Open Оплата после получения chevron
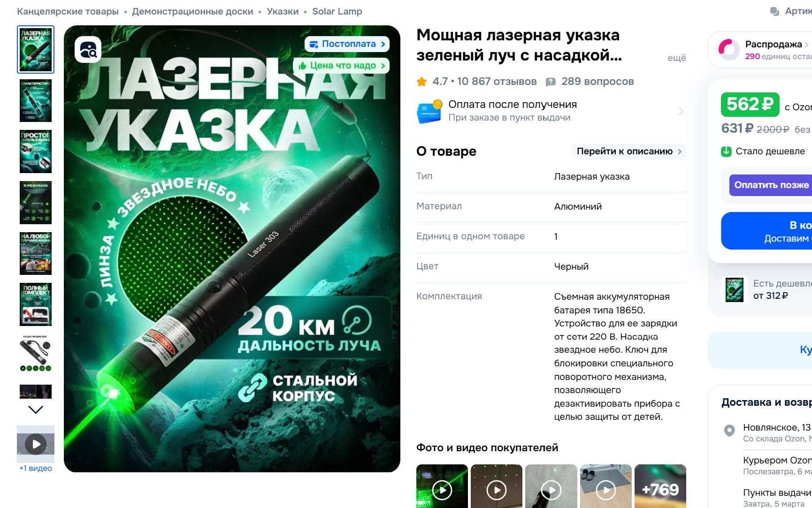 coord(681,111)
